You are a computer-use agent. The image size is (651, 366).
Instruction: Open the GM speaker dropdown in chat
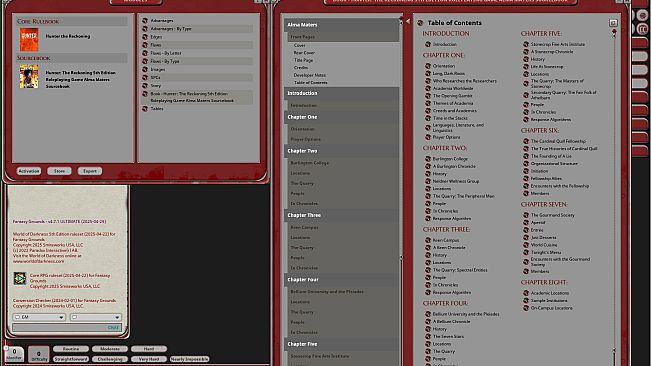click(x=39, y=317)
